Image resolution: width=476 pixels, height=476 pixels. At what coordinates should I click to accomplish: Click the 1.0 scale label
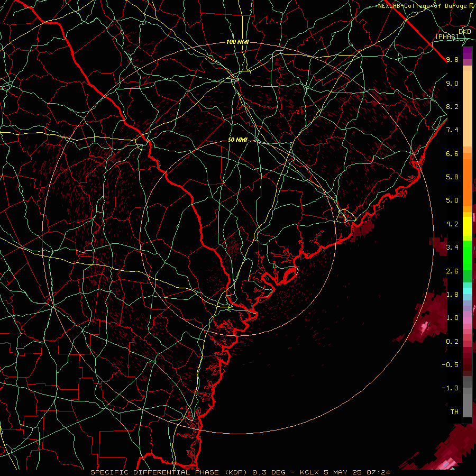pyautogui.click(x=452, y=318)
